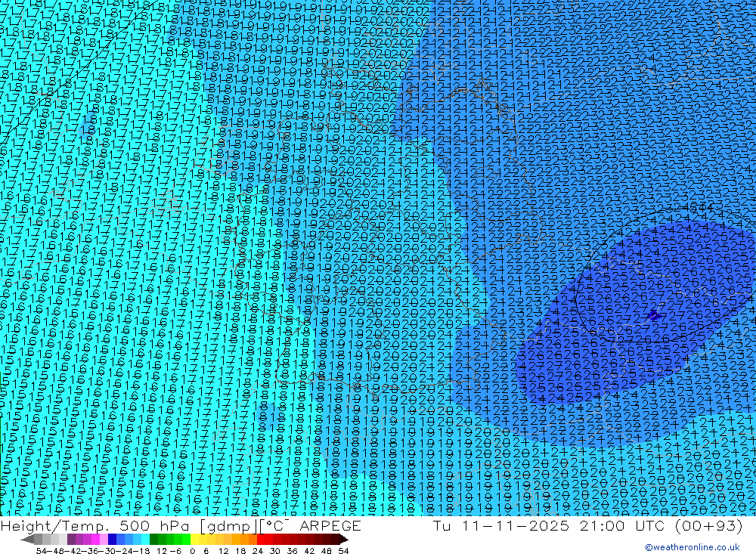Screen dimensions: 756x554
Task: Click the 'Height/Temp. 500 hPa' map title
Action: [x=94, y=526]
